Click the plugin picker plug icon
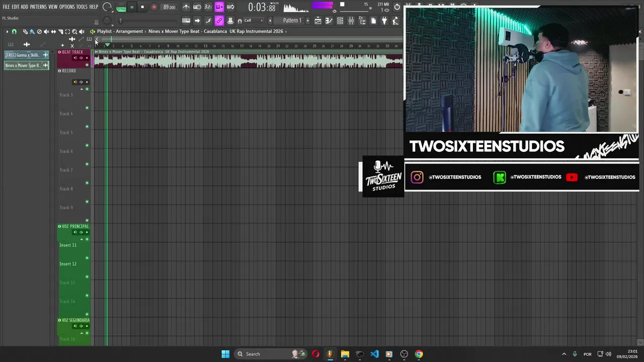Screen dimensions: 644x362 pyautogui.click(x=384, y=21)
